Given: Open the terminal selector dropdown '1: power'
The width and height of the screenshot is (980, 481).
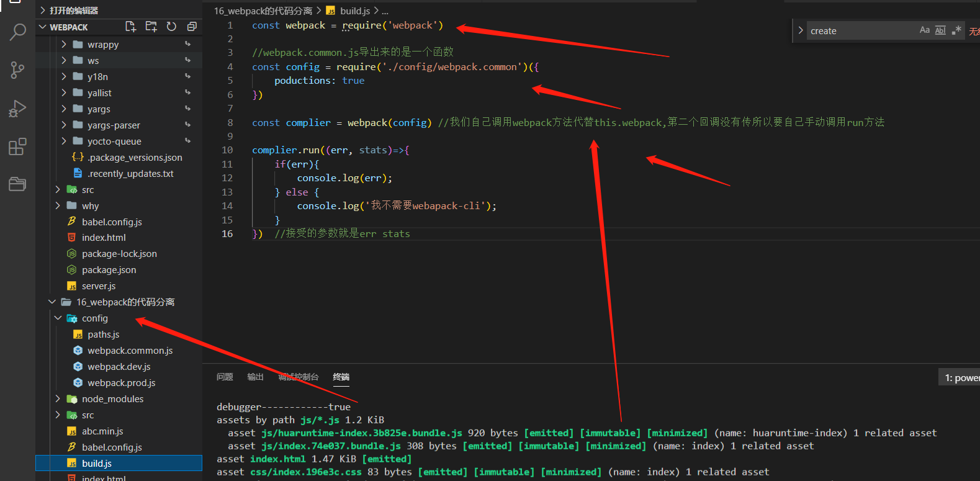Looking at the screenshot, I should [x=960, y=377].
